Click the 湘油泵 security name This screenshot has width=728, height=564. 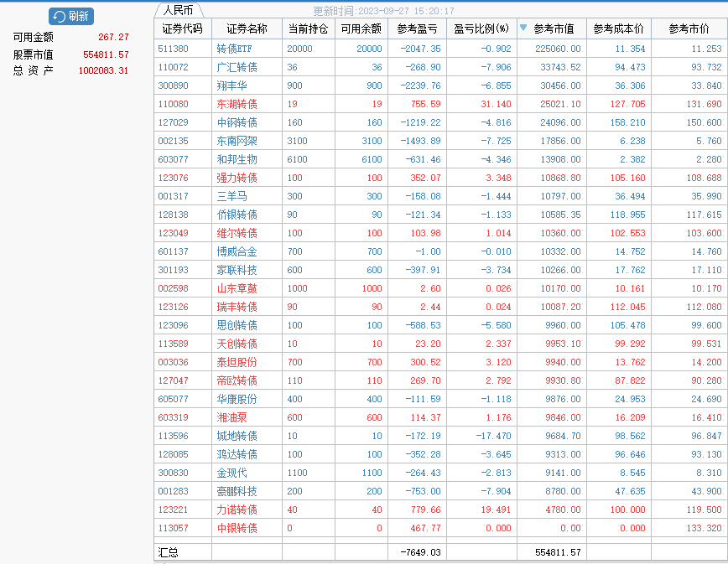click(231, 417)
